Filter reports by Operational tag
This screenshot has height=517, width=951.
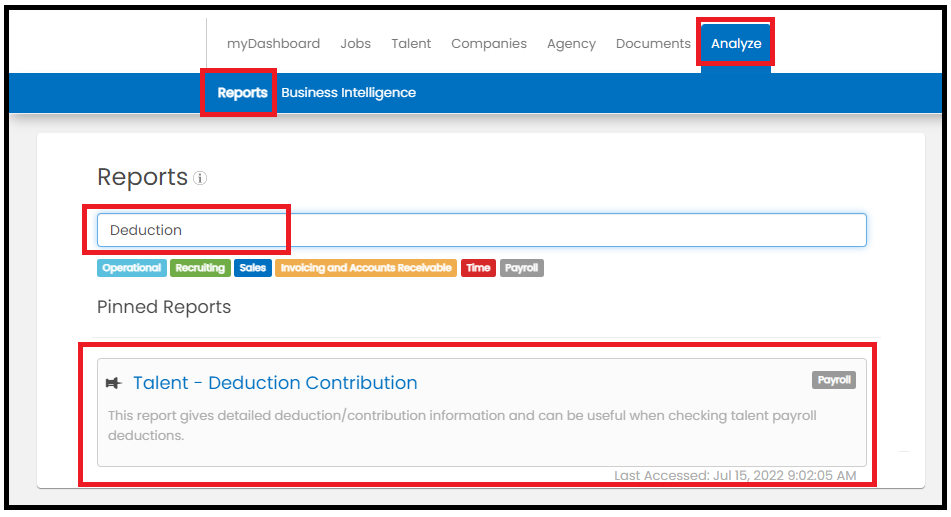132,268
